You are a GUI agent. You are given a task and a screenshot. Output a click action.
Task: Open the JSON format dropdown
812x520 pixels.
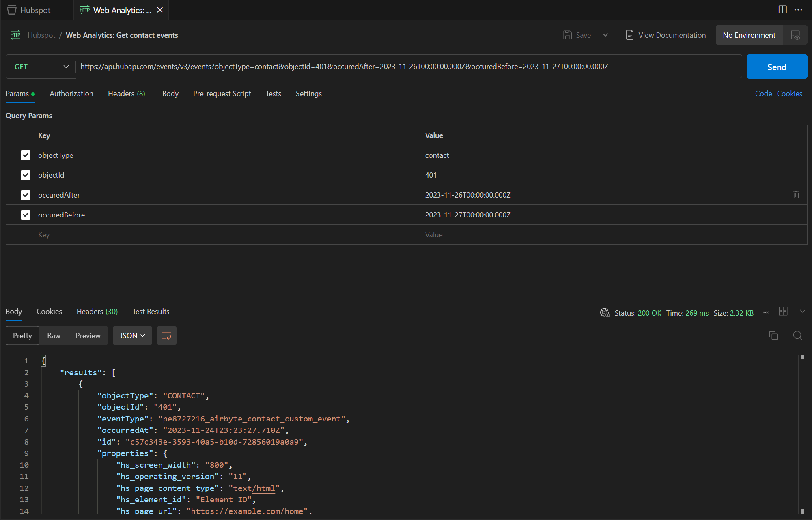132,335
